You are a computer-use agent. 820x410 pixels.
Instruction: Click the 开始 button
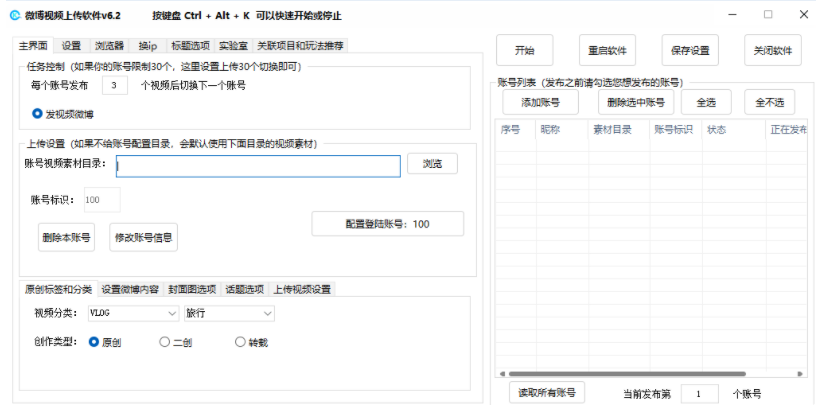[525, 51]
